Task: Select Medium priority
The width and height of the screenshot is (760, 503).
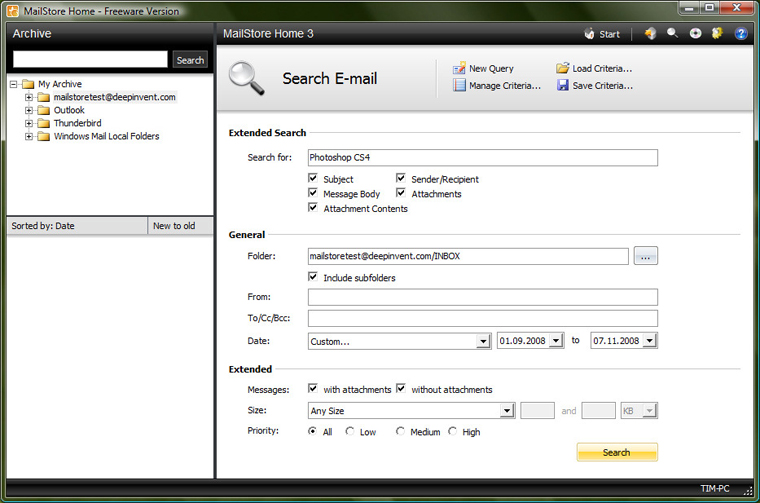Action: tap(400, 431)
